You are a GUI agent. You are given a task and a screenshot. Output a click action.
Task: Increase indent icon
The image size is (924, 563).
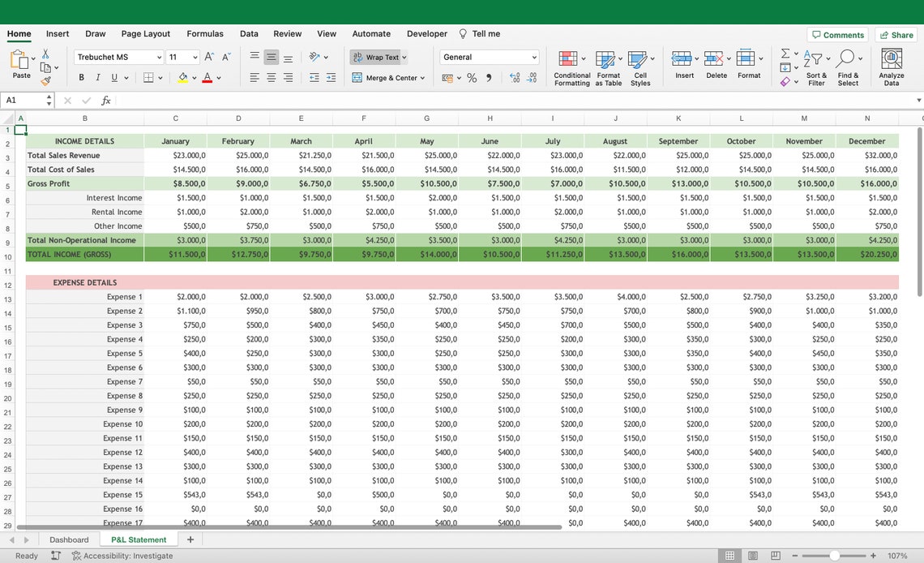point(332,77)
